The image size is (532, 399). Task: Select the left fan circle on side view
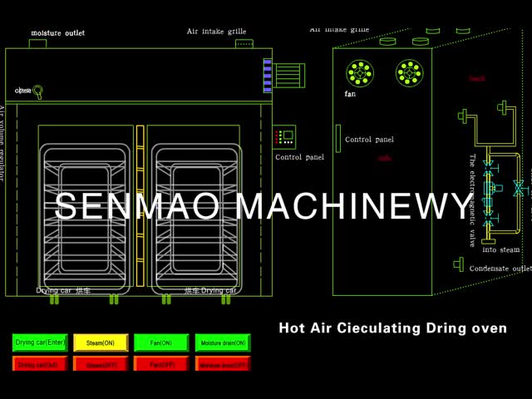coord(360,73)
